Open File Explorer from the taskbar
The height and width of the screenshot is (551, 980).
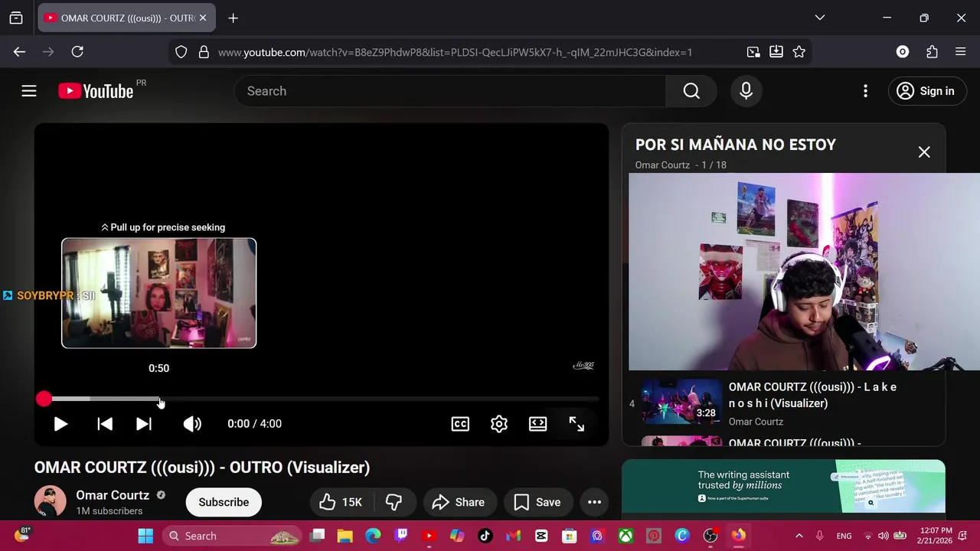(x=345, y=536)
